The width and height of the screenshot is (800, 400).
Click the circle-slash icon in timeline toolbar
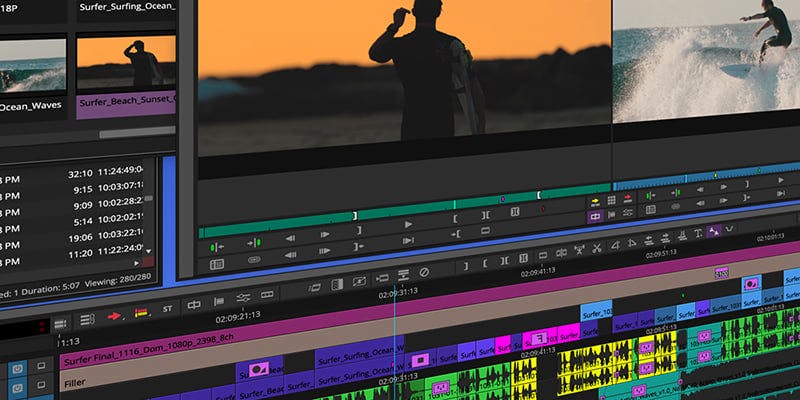click(424, 271)
